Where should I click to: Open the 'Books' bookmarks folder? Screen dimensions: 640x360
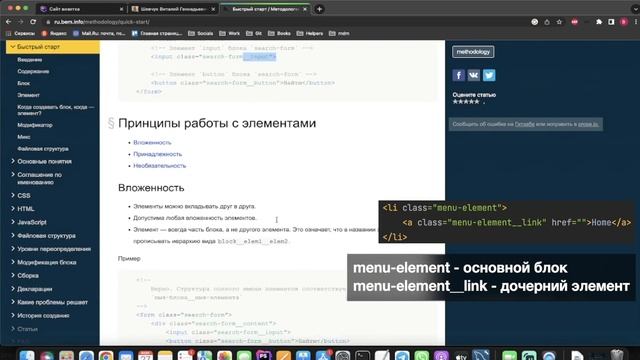click(x=280, y=33)
